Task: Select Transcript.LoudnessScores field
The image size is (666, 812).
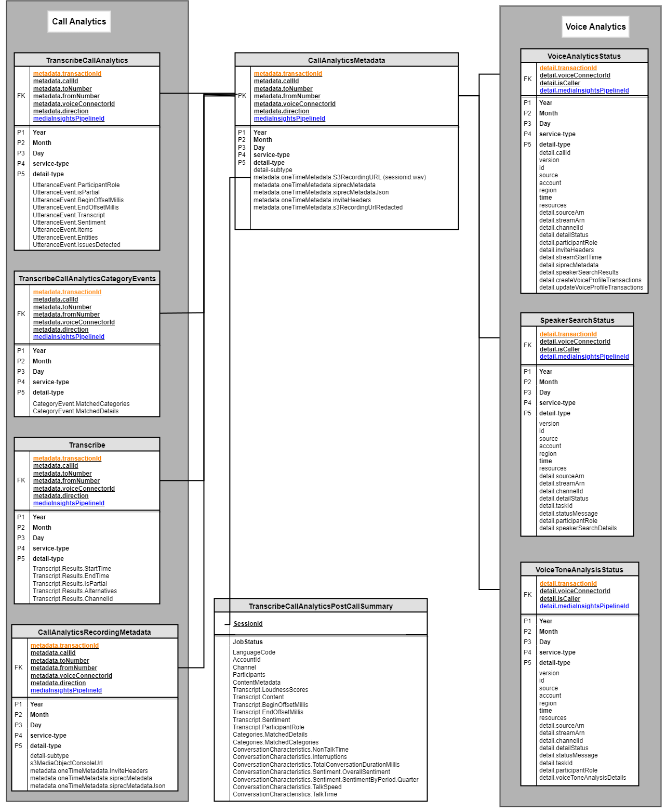Action: pos(270,690)
